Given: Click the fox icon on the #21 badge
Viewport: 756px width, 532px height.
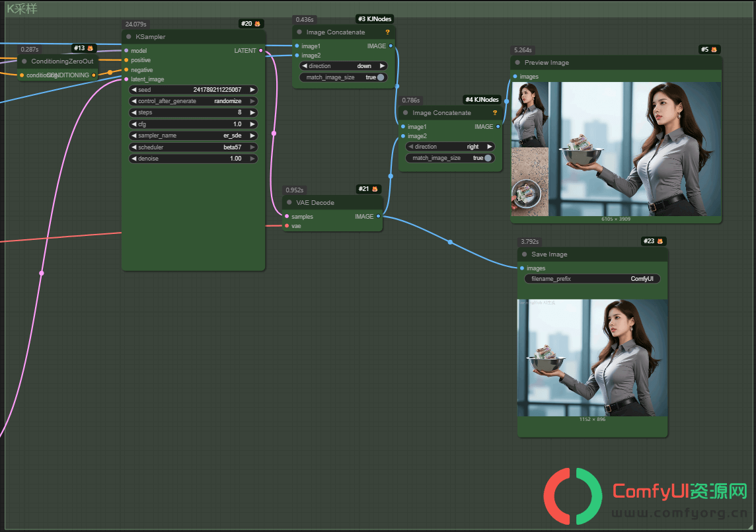Looking at the screenshot, I should tap(375, 189).
